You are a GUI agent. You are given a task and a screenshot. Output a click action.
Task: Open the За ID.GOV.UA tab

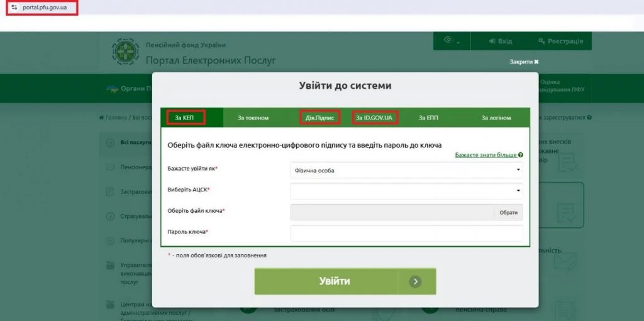click(x=374, y=118)
